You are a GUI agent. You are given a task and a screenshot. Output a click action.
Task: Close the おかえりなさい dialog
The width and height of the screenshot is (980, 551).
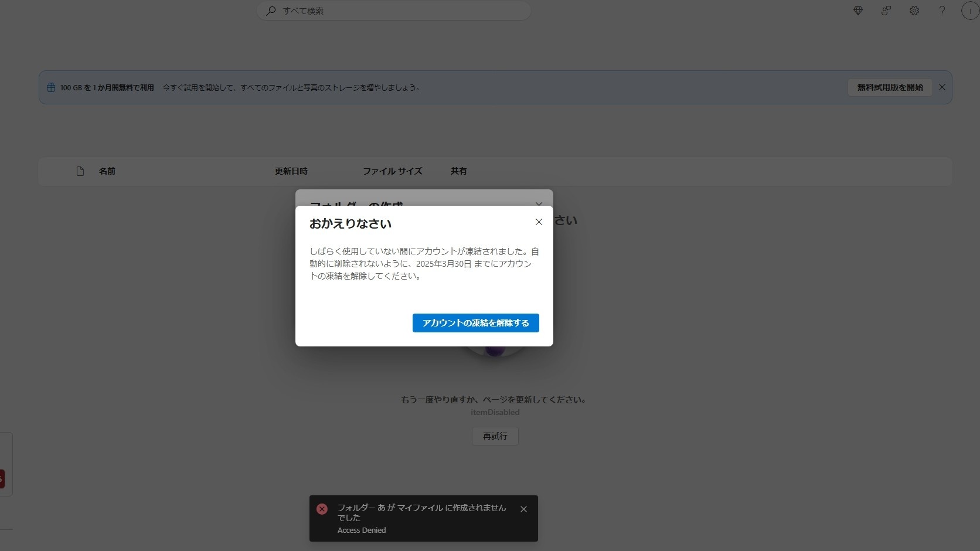coord(539,222)
